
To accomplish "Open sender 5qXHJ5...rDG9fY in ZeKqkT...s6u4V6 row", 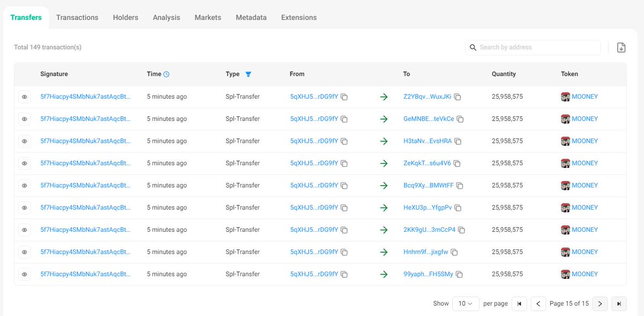I will pyautogui.click(x=314, y=163).
